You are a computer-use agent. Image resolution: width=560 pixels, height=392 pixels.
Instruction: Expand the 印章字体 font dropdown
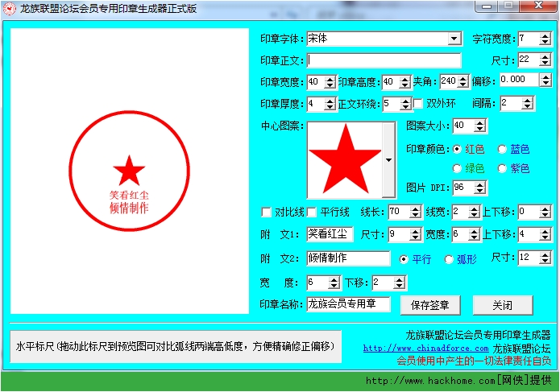(454, 39)
